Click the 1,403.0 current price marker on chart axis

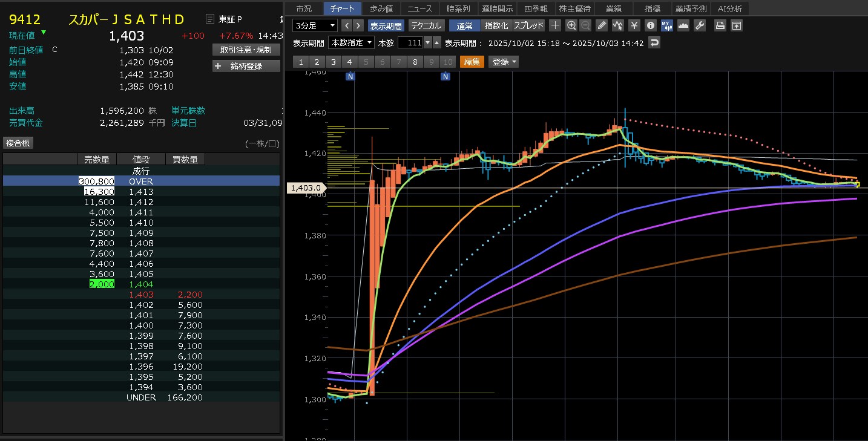[x=305, y=188]
